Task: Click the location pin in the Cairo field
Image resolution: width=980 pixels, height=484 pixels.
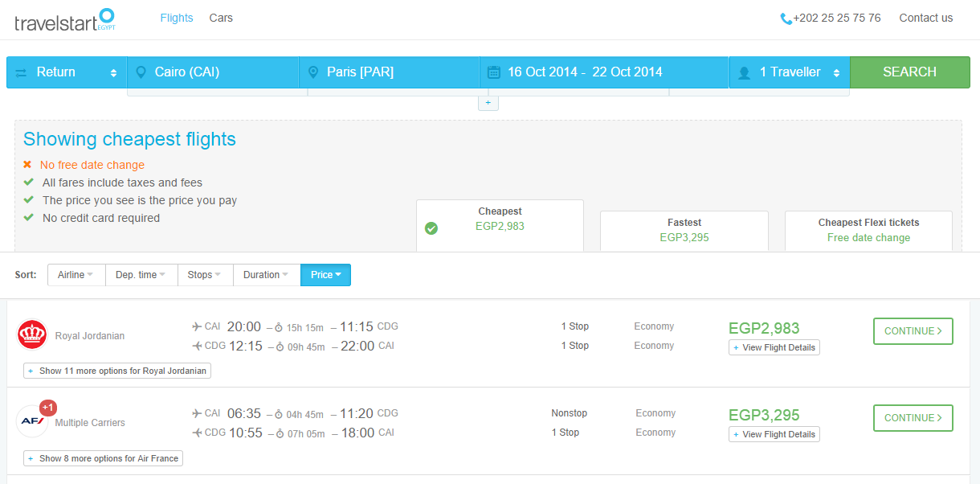Action: click(141, 72)
